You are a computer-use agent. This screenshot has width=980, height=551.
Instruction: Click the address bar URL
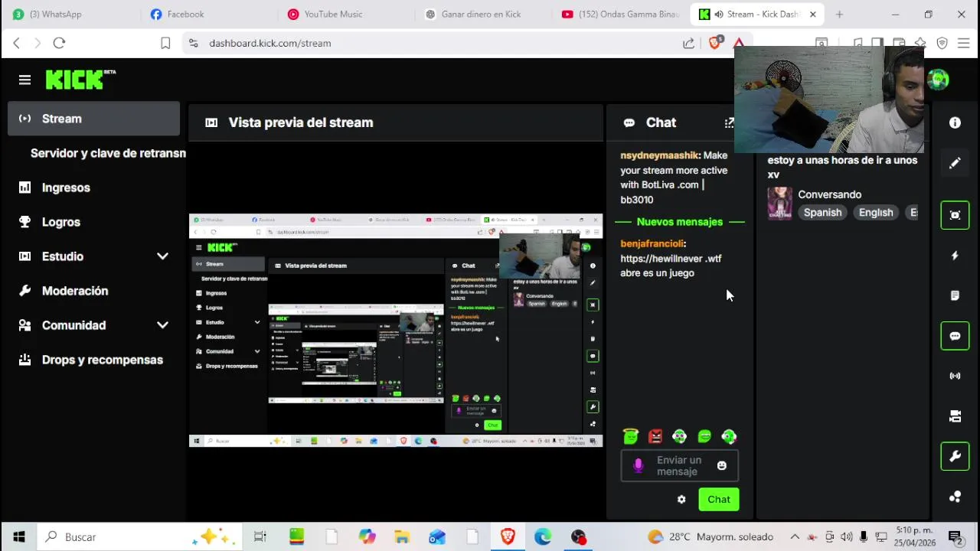coord(270,43)
